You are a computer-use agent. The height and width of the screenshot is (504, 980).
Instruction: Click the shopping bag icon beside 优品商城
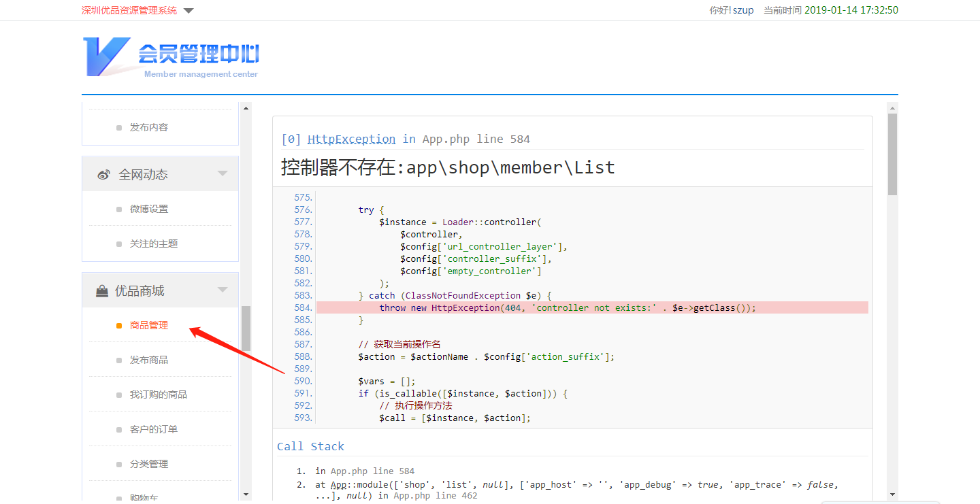point(102,291)
